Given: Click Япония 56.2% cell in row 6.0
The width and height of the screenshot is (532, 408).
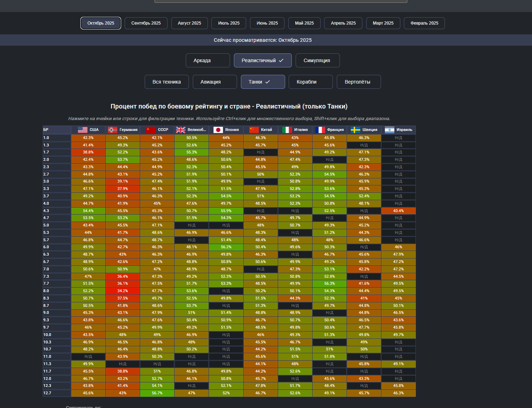Looking at the screenshot, I should 226,247.
